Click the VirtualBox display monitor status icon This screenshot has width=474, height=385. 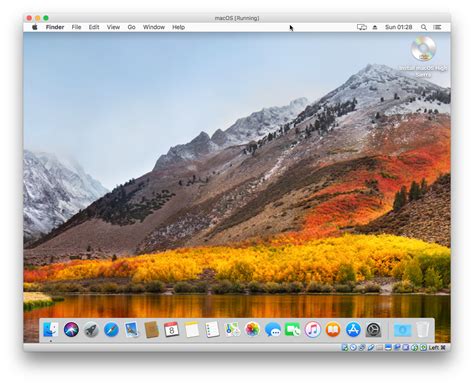coord(388,348)
